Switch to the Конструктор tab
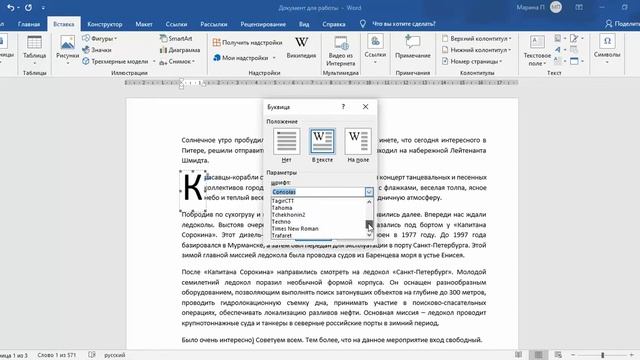 click(105, 24)
